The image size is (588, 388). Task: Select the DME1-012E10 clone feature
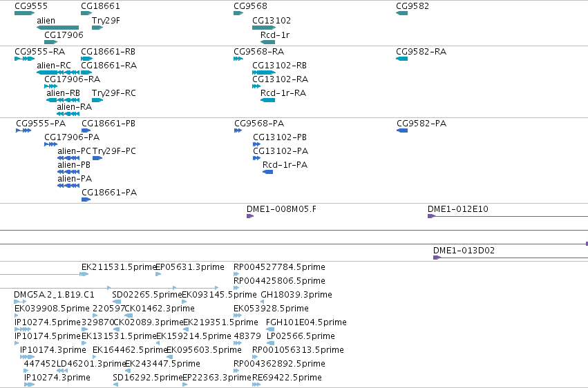tap(508, 216)
